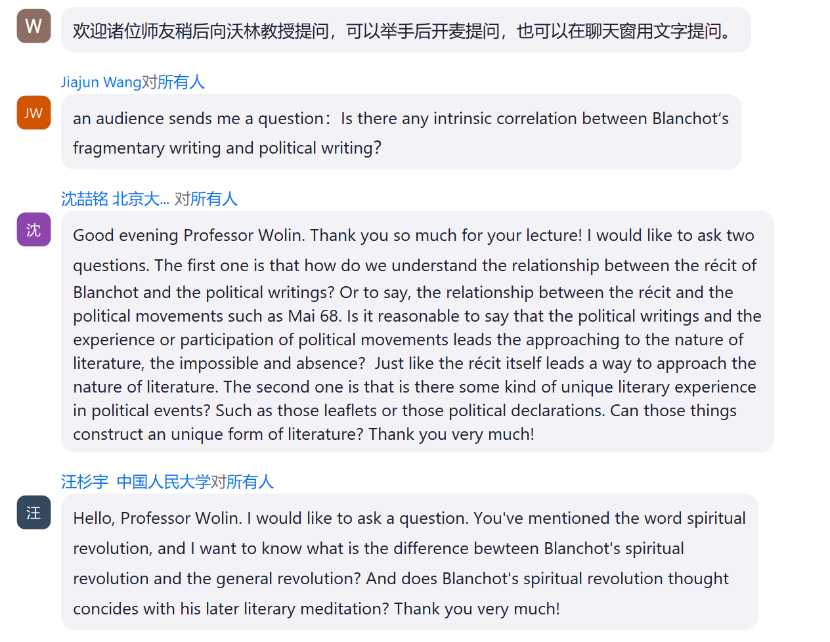Select 中国人民大学 affiliation text

click(x=164, y=482)
